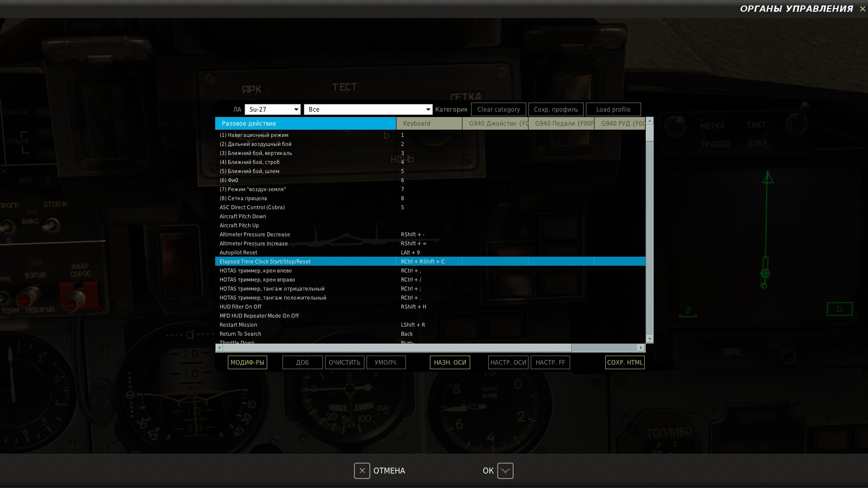This screenshot has width=868, height=488.
Task: Select Aircraft Pitch Down row
Action: [x=430, y=216]
